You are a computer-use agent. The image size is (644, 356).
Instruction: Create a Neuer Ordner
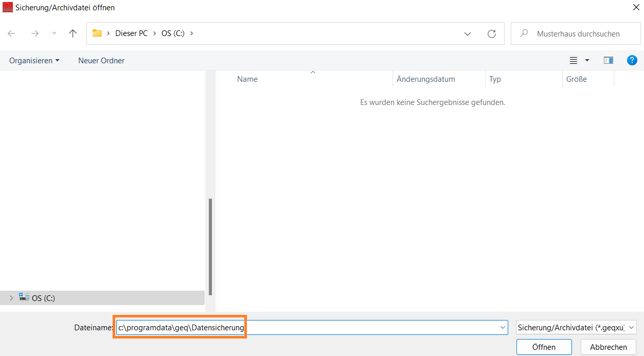pos(101,60)
